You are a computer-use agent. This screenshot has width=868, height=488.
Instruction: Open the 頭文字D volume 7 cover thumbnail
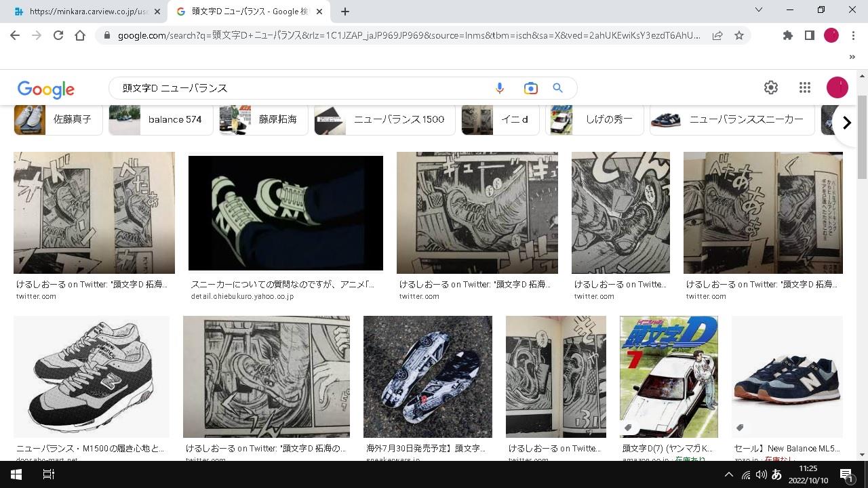(x=669, y=377)
